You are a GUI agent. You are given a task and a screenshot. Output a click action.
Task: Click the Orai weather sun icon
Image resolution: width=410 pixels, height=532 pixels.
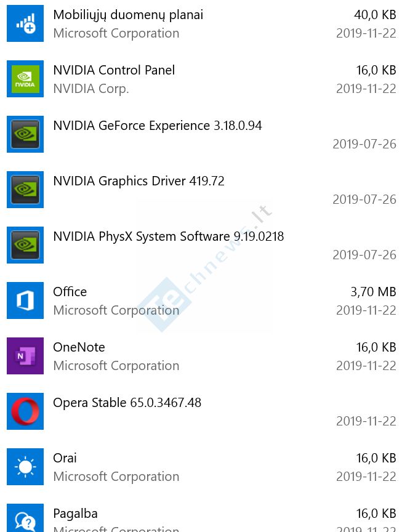point(25,467)
